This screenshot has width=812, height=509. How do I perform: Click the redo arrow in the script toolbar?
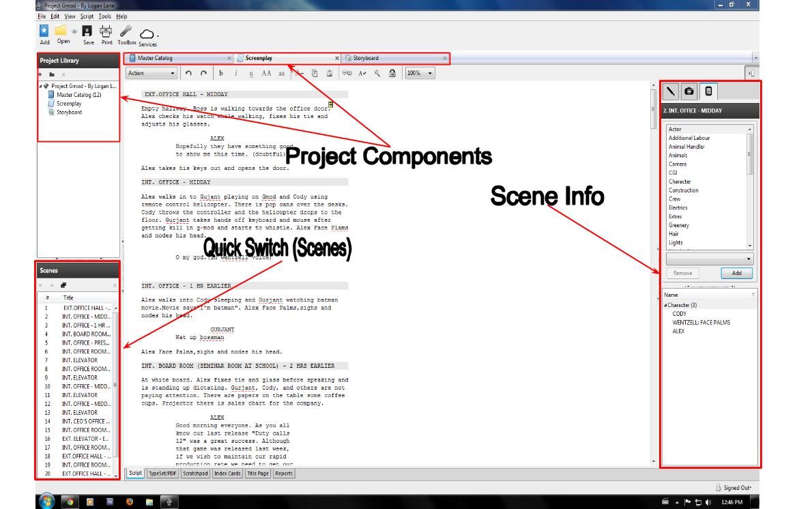click(203, 74)
